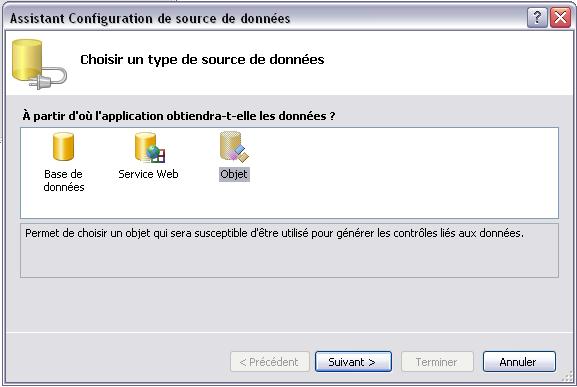Click the 'Base de données' text label
Viewport: 577px width, 387px height.
click(x=64, y=180)
